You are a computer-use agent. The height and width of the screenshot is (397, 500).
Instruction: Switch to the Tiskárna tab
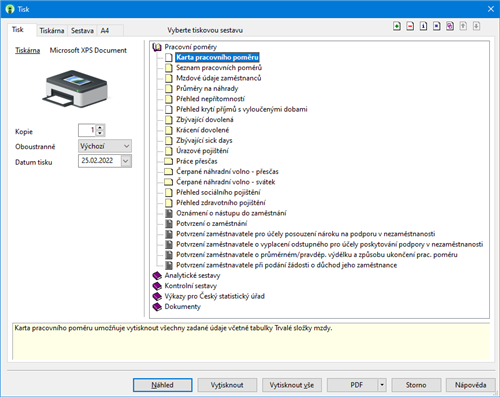[x=52, y=31]
